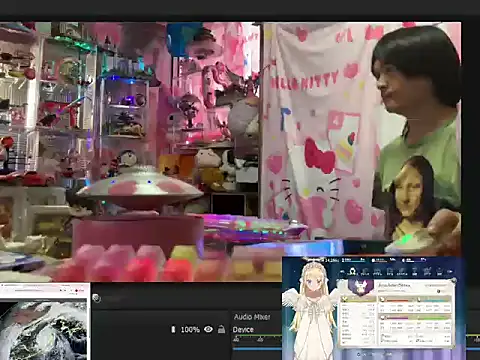Image resolution: width=480 pixels, height=360 pixels.
Task: Click the padlock lock icon for the source
Action: [x=221, y=329]
